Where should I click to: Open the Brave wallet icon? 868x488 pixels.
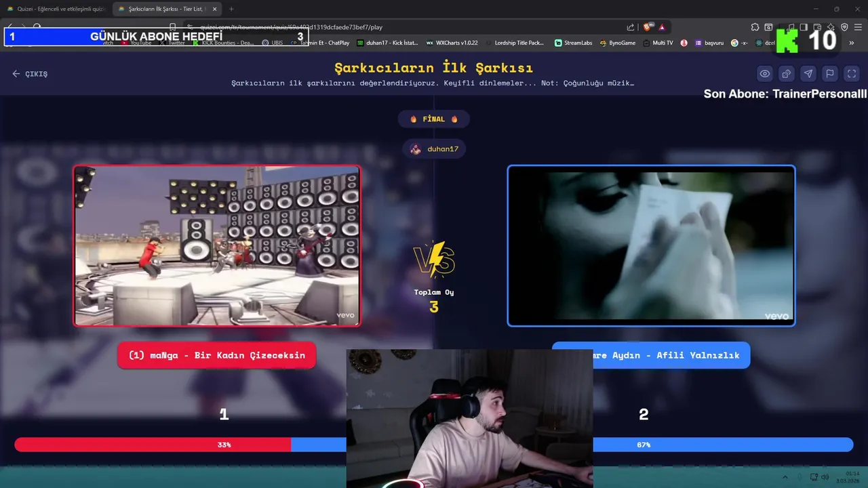click(x=817, y=27)
